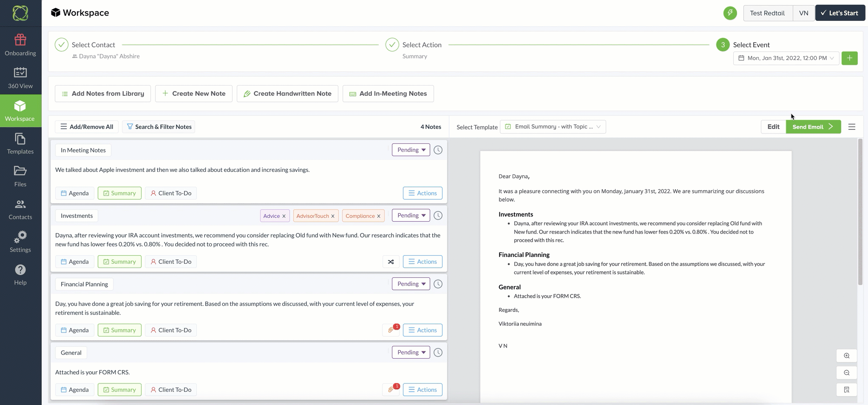The image size is (868, 405).
Task: Open Templates in the sidebar
Action: (x=20, y=143)
